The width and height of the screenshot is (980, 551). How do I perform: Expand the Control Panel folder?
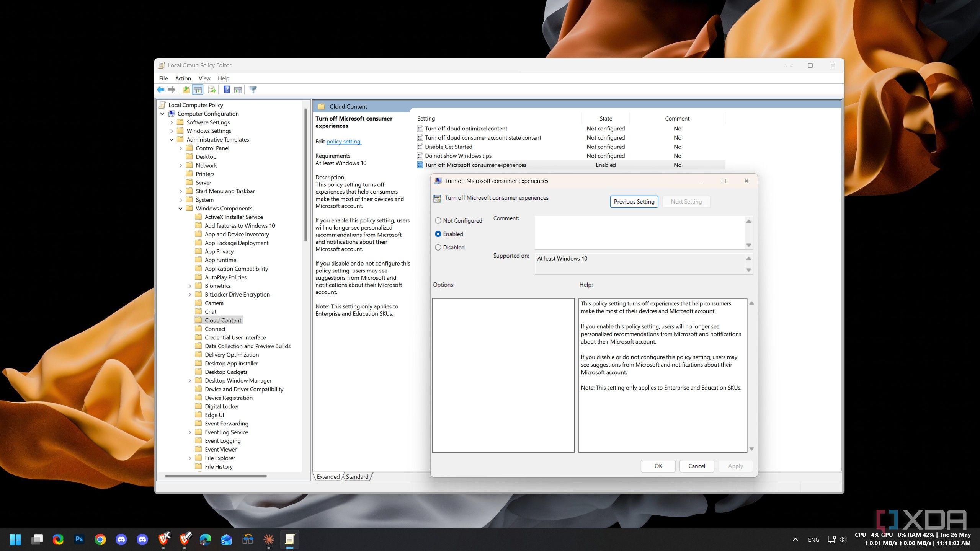coord(181,148)
